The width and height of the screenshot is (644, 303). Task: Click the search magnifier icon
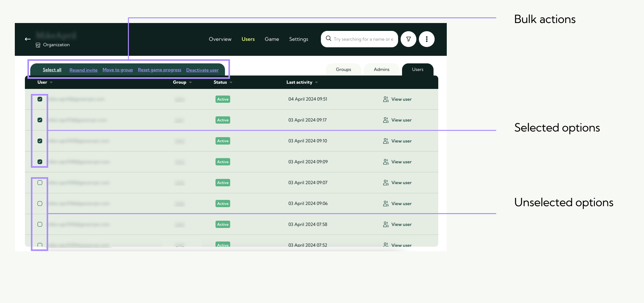point(328,38)
